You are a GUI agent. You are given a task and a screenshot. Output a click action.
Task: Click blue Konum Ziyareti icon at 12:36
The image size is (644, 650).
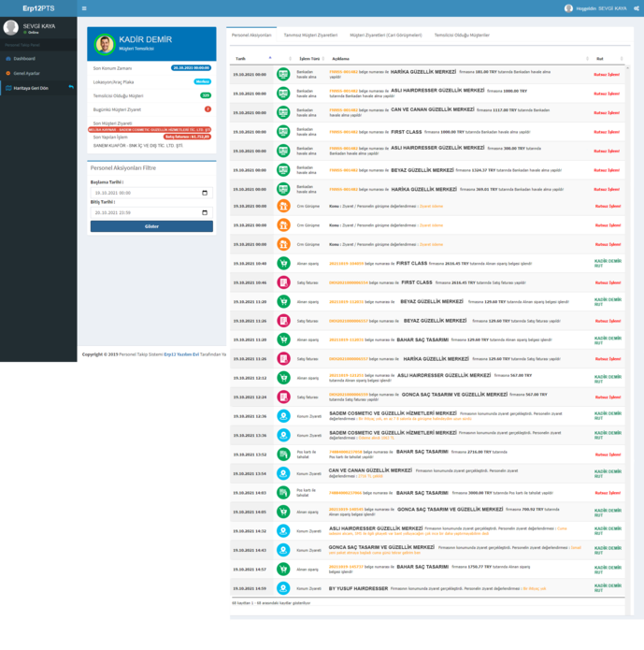tap(283, 416)
